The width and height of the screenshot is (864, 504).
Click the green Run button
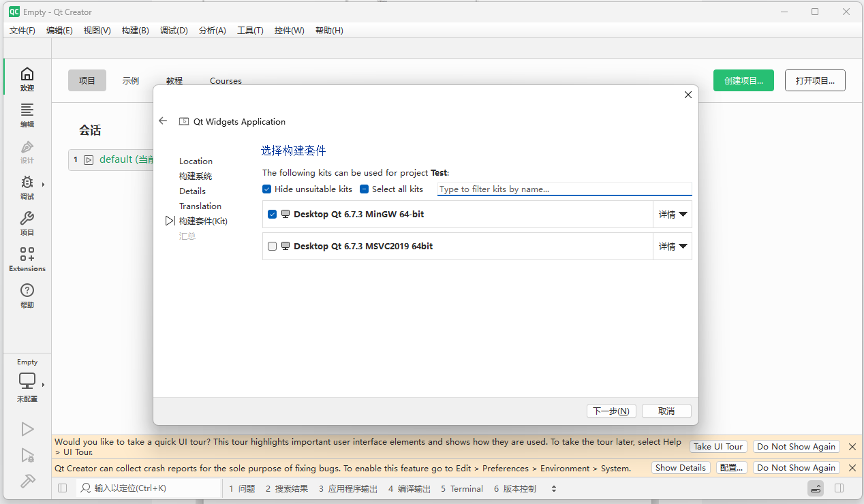27,428
